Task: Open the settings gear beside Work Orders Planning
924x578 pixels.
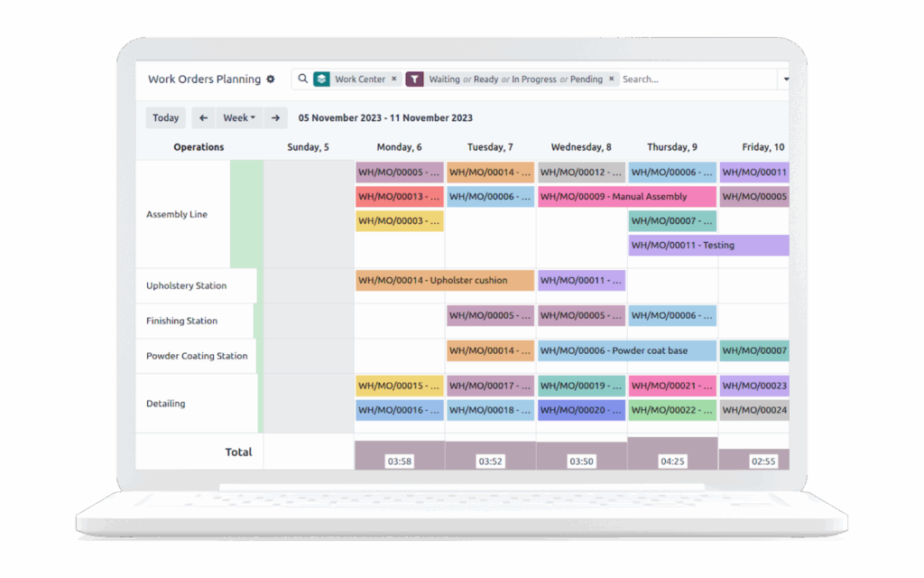Action: [270, 79]
